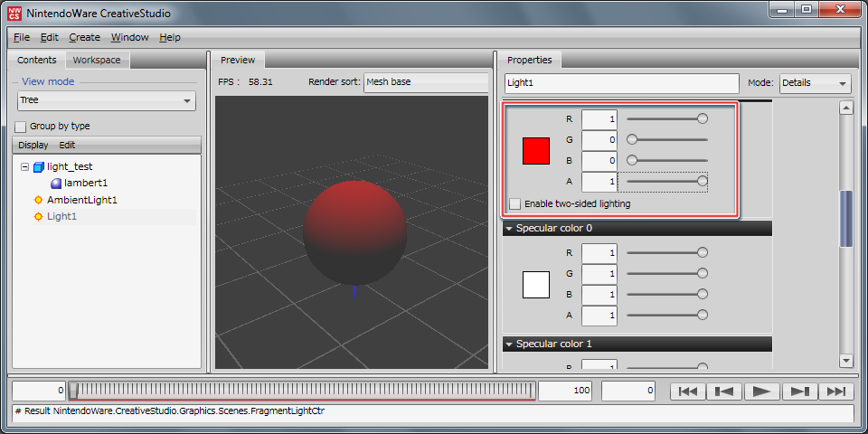Select the light_test model cube icon
This screenshot has height=434, width=868.
[38, 167]
